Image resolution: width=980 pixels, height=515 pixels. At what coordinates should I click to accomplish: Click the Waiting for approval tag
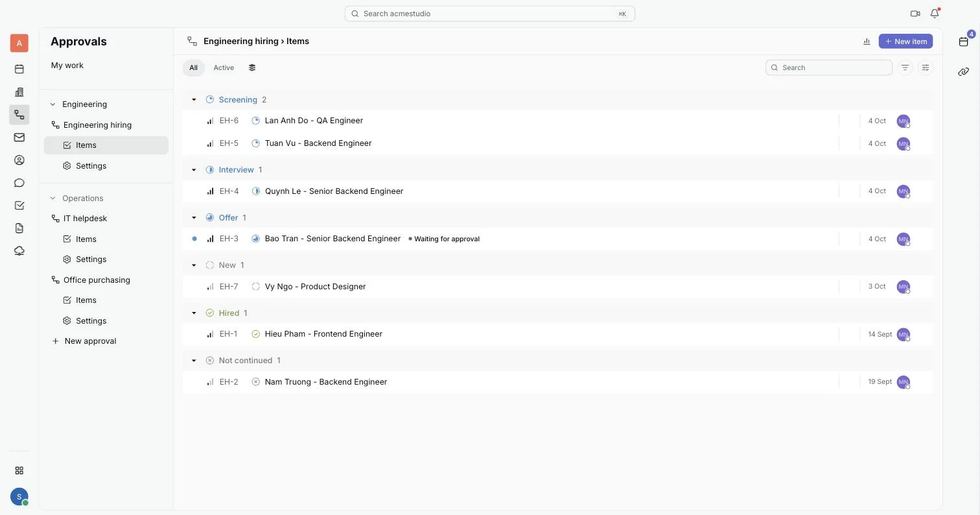pos(444,239)
